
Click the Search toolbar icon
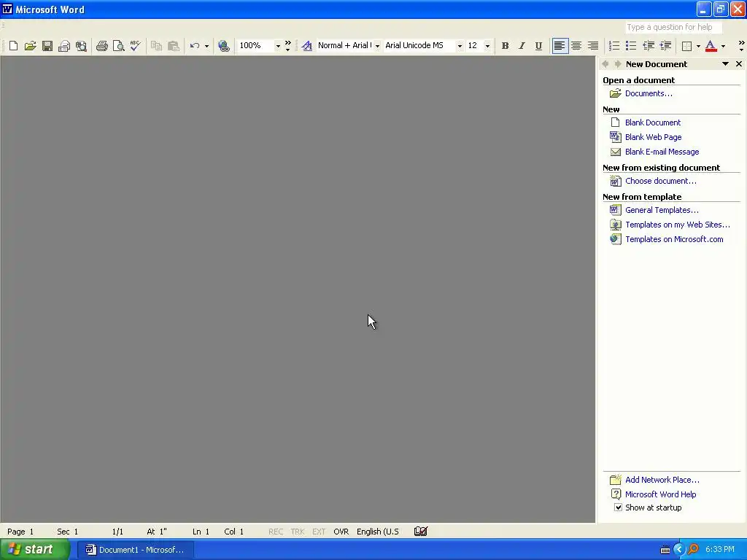[x=82, y=46]
